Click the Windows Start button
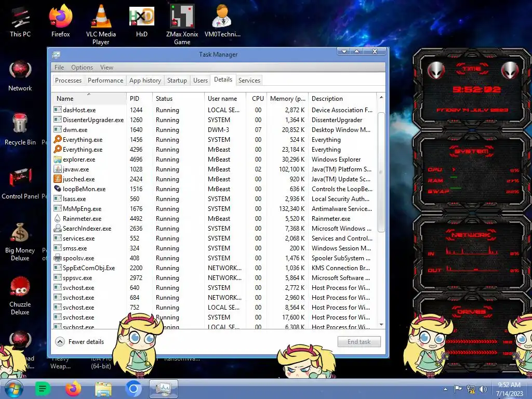This screenshot has width=532, height=399. pyautogui.click(x=14, y=389)
